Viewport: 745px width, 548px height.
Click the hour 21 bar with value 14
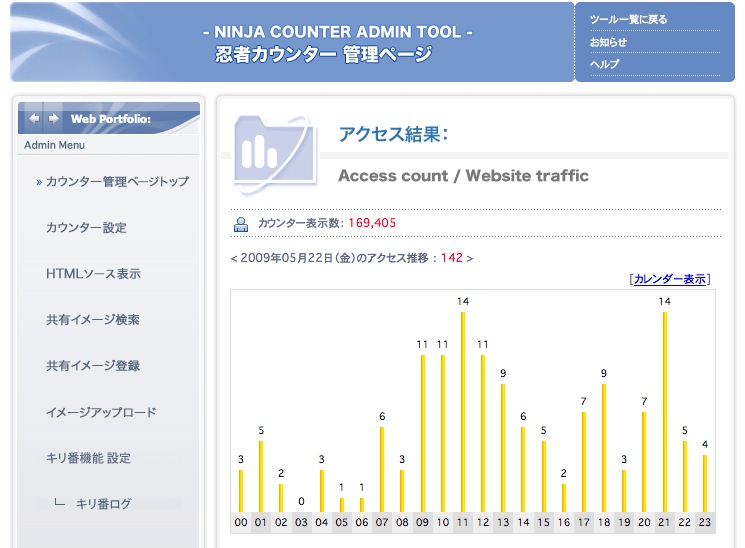coord(665,412)
